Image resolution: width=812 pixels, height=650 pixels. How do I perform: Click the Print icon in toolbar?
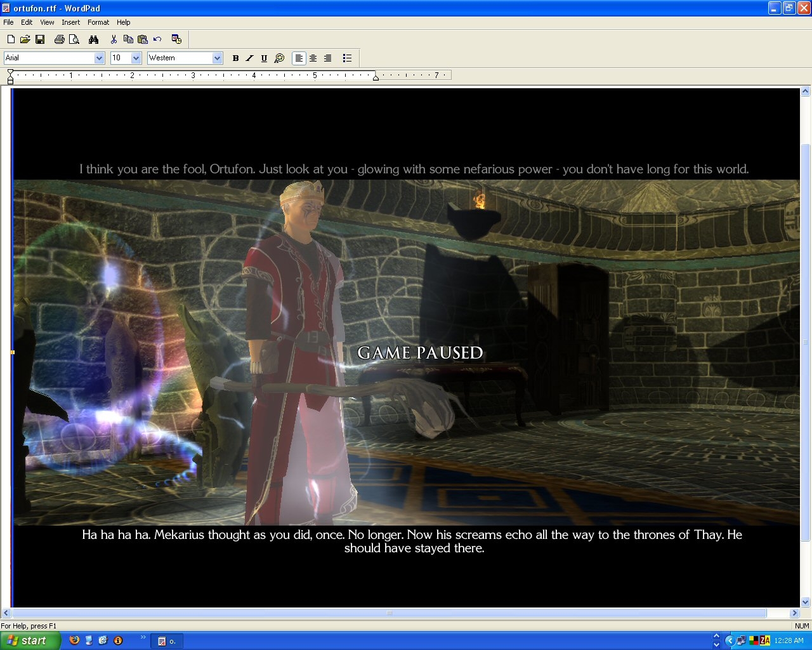point(59,39)
